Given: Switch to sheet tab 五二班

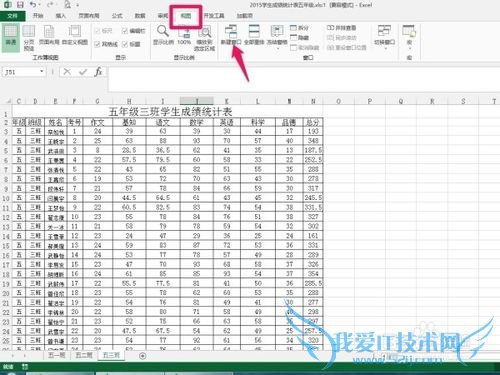Looking at the screenshot, I should tap(84, 355).
